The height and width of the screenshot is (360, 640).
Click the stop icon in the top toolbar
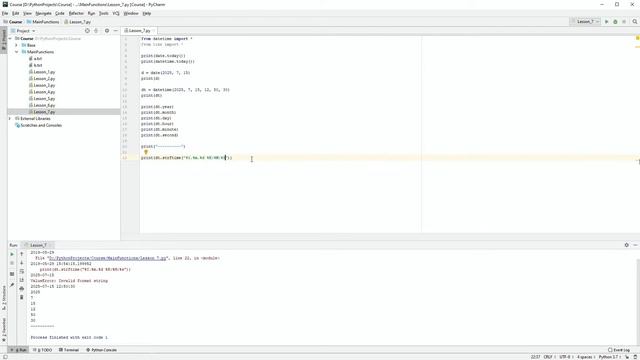[x=624, y=22]
